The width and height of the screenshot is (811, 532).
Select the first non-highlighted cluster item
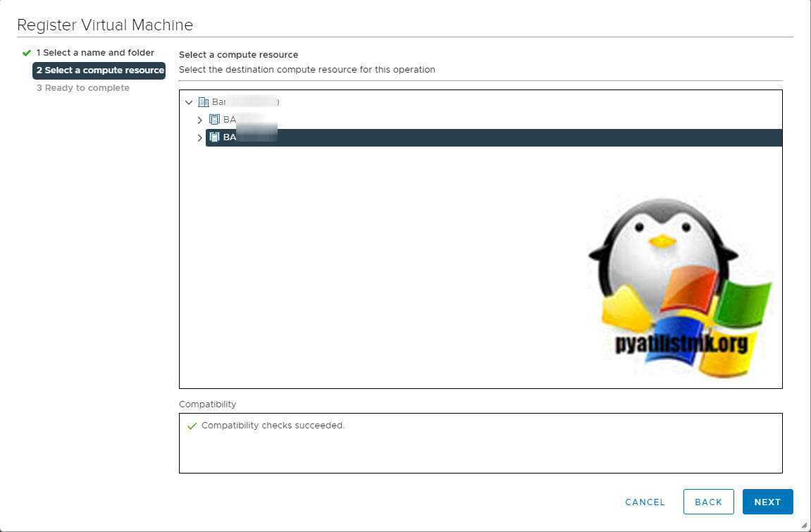point(247,120)
